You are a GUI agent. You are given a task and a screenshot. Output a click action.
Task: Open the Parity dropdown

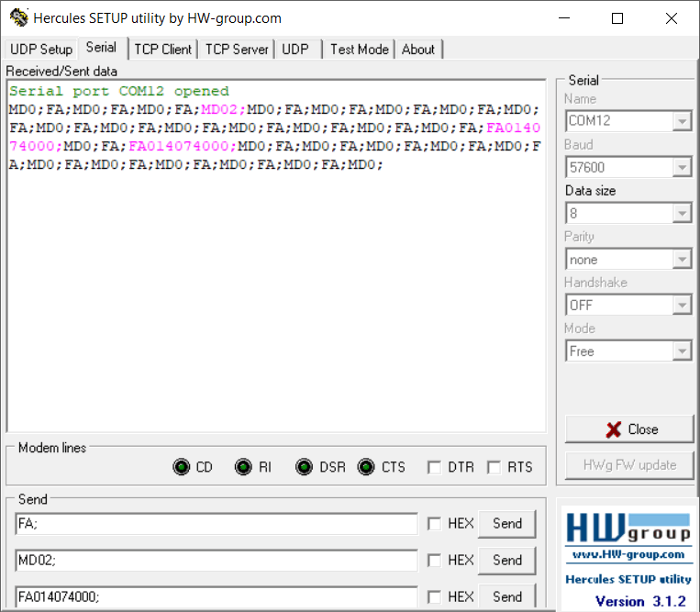pyautogui.click(x=682, y=260)
